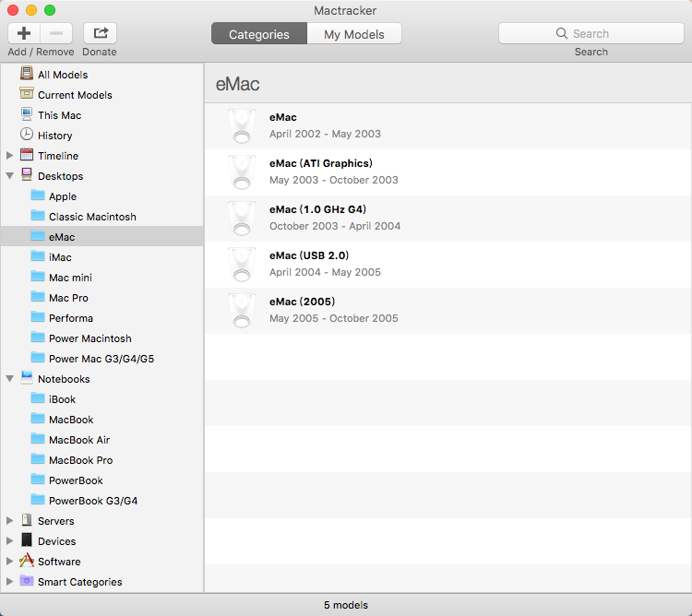Select eMac (2005) model row
The image size is (692, 616).
click(x=447, y=311)
